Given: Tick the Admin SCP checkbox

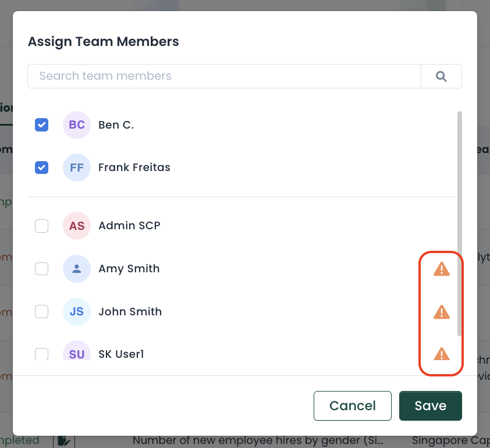Looking at the screenshot, I should point(41,226).
